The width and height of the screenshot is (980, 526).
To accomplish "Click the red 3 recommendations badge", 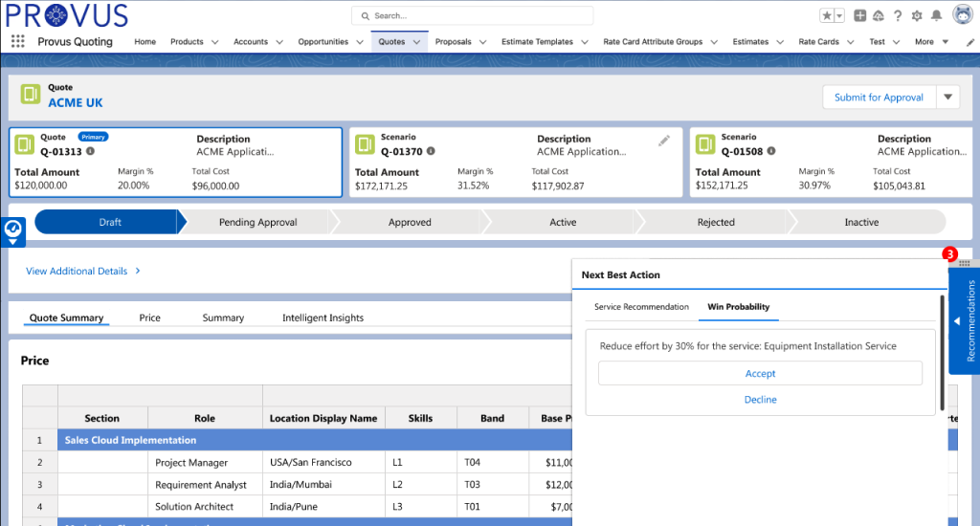I will [x=949, y=254].
